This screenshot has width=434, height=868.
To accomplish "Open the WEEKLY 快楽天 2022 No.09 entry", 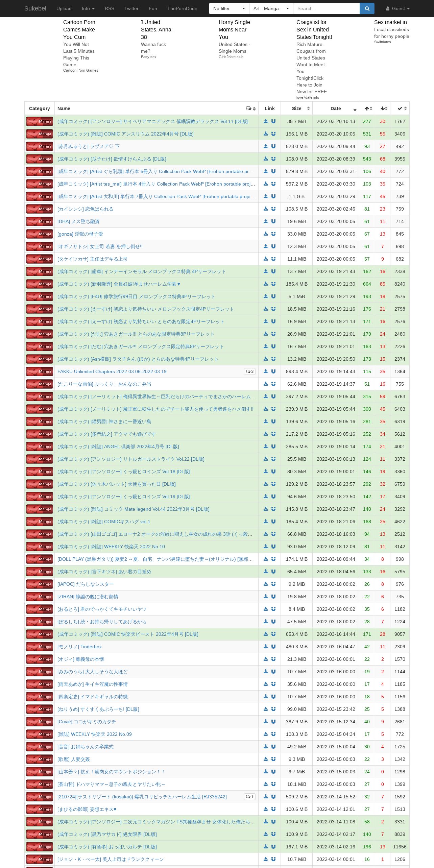I will click(95, 734).
